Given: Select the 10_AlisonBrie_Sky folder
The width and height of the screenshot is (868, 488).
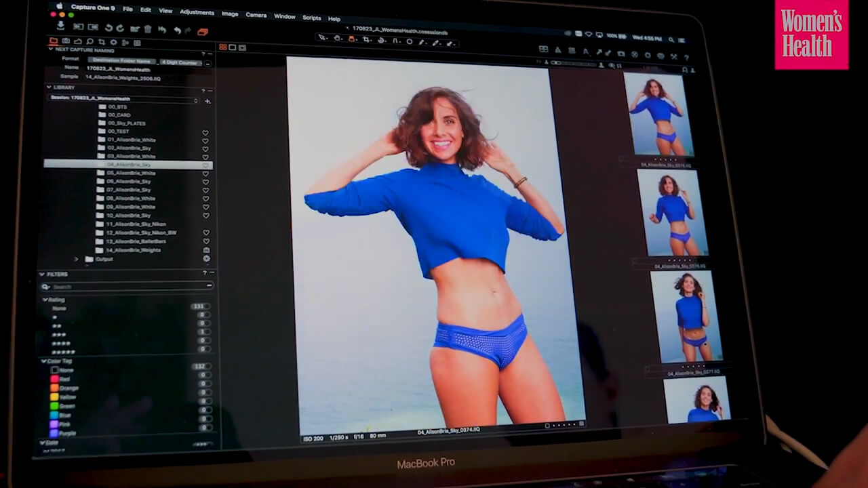Looking at the screenshot, I should tap(128, 216).
